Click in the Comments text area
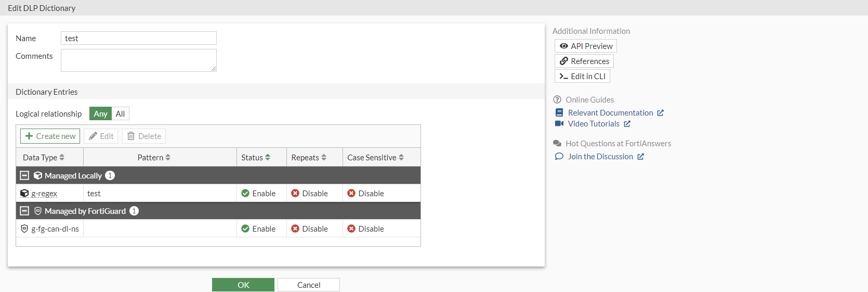Image resolution: width=868 pixels, height=292 pixels. click(138, 60)
